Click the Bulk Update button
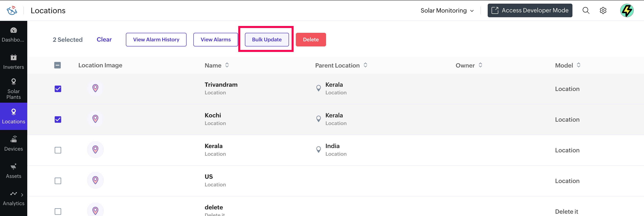This screenshot has height=216, width=644. click(266, 39)
